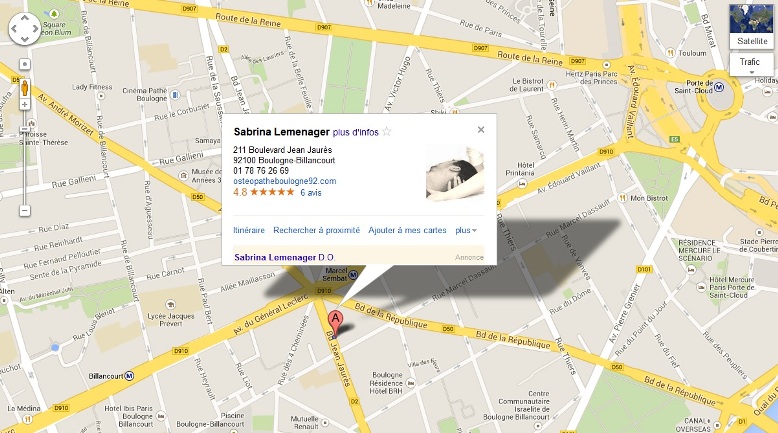Select Rechercher à proximité option
Screen dimensions: 778x433
tap(317, 230)
